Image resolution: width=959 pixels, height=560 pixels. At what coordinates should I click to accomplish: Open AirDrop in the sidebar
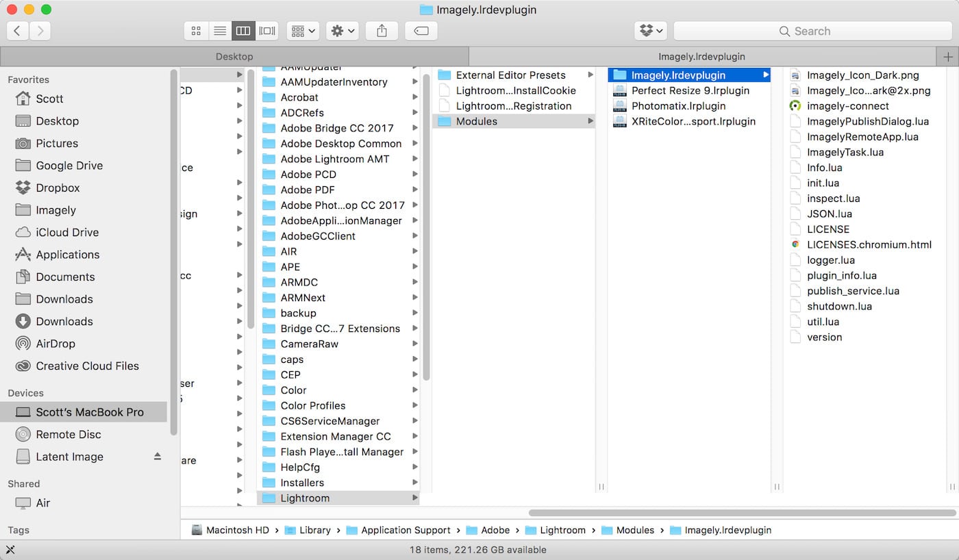55,344
